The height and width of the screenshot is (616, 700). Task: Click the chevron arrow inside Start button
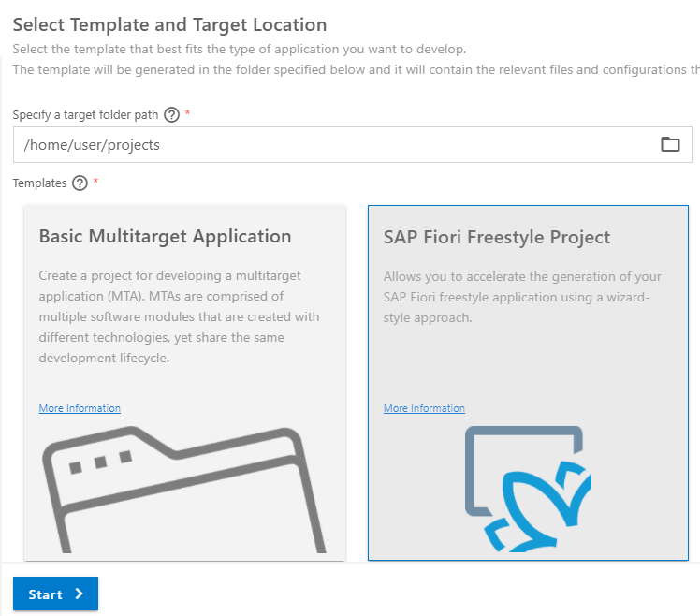tap(79, 594)
